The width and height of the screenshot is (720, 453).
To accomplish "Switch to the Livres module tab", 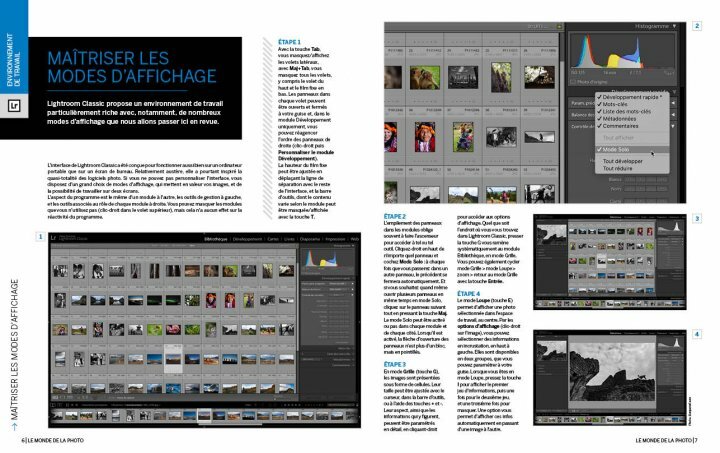I will 289,239.
